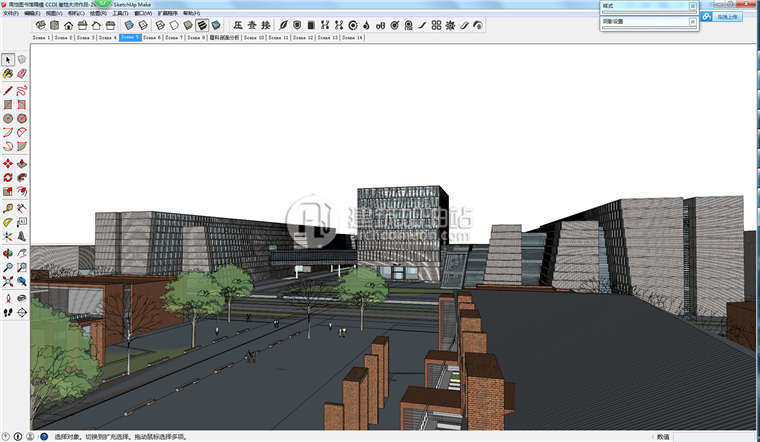The image size is (760, 442).
Task: Toggle X-ray face style
Action: 129,25
